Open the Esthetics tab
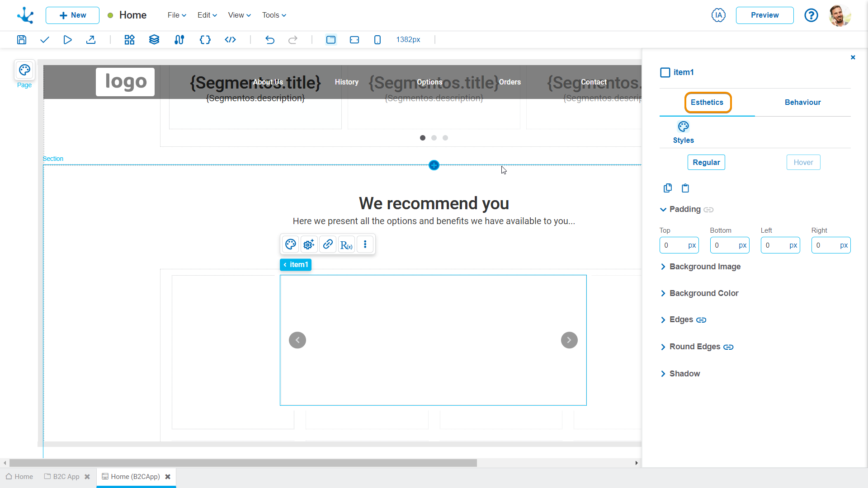 tap(707, 103)
